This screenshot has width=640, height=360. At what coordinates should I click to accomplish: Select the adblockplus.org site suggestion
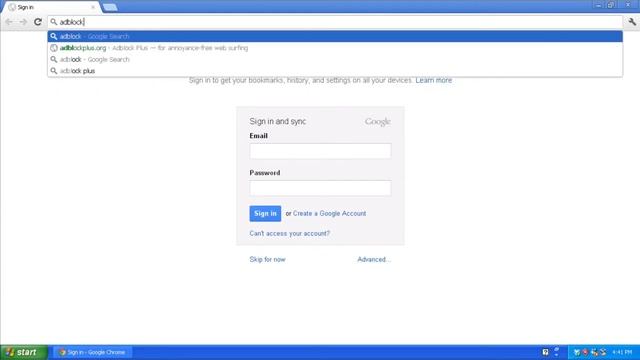335,48
